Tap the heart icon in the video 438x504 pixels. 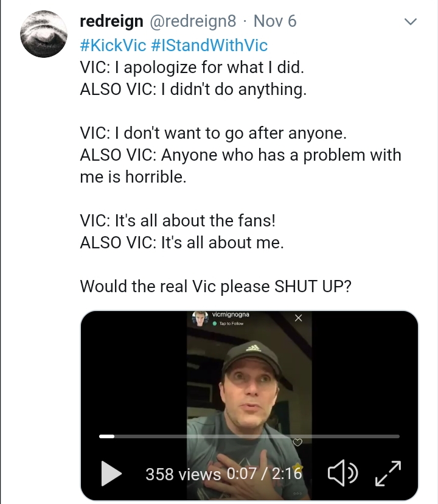coord(297,443)
